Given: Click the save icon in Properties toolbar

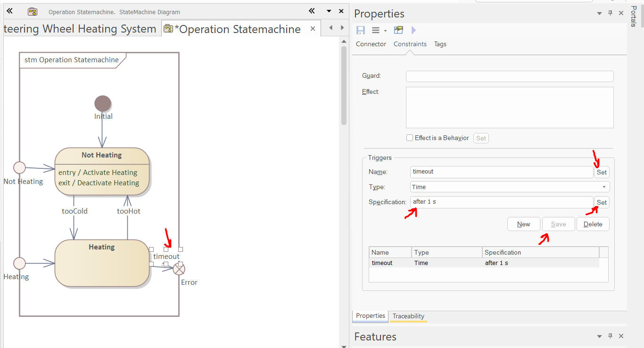Looking at the screenshot, I should (x=361, y=30).
